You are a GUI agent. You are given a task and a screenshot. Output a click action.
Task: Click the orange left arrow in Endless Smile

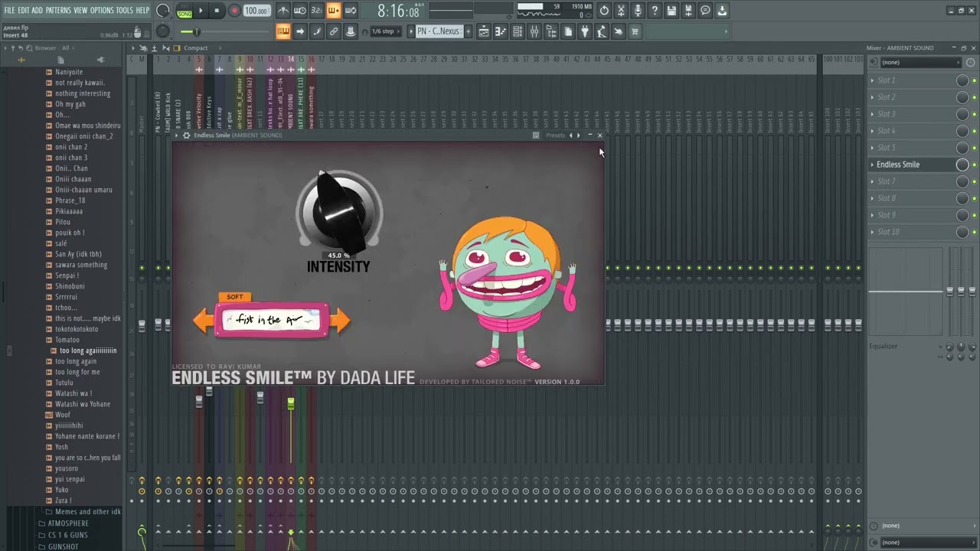click(x=203, y=321)
